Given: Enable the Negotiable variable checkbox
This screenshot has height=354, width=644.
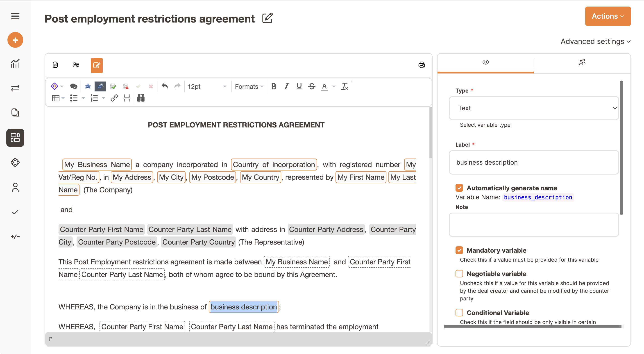Looking at the screenshot, I should 459,274.
